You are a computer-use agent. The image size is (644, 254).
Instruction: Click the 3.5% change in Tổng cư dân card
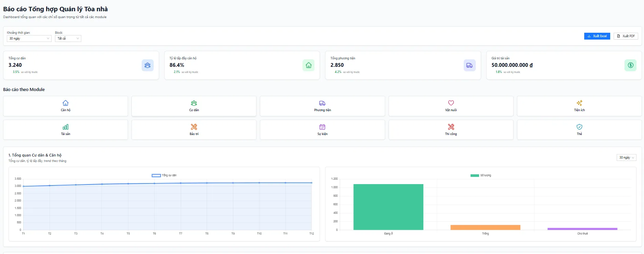pos(16,72)
